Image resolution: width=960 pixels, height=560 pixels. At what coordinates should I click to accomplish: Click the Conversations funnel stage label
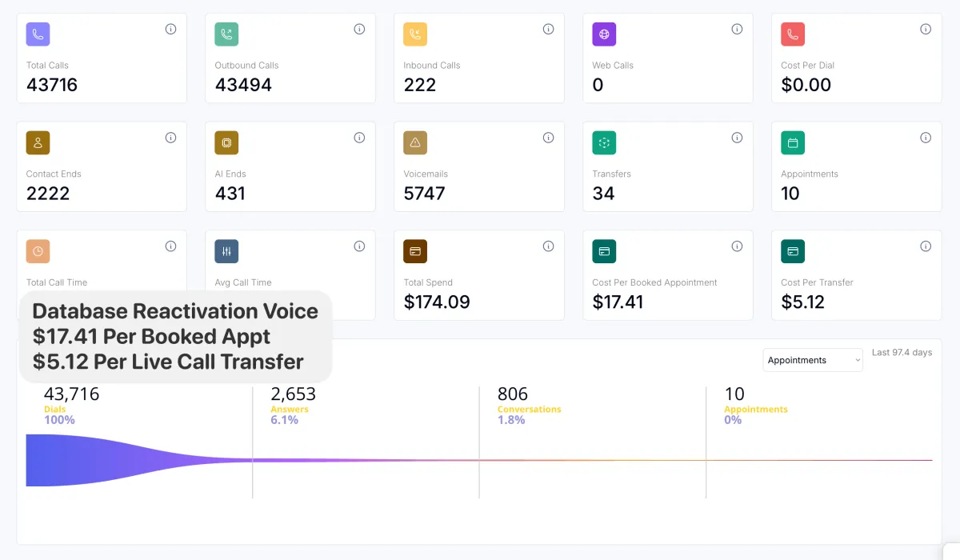point(529,410)
